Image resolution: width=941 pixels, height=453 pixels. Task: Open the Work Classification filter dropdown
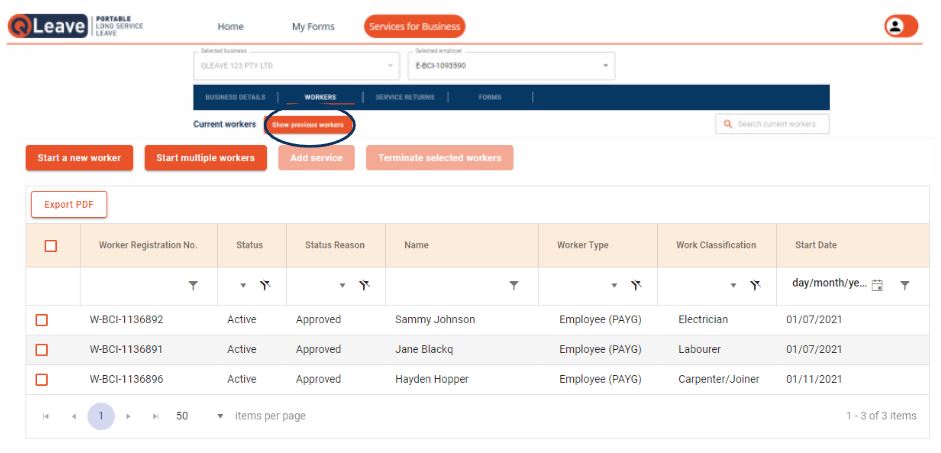tap(733, 286)
